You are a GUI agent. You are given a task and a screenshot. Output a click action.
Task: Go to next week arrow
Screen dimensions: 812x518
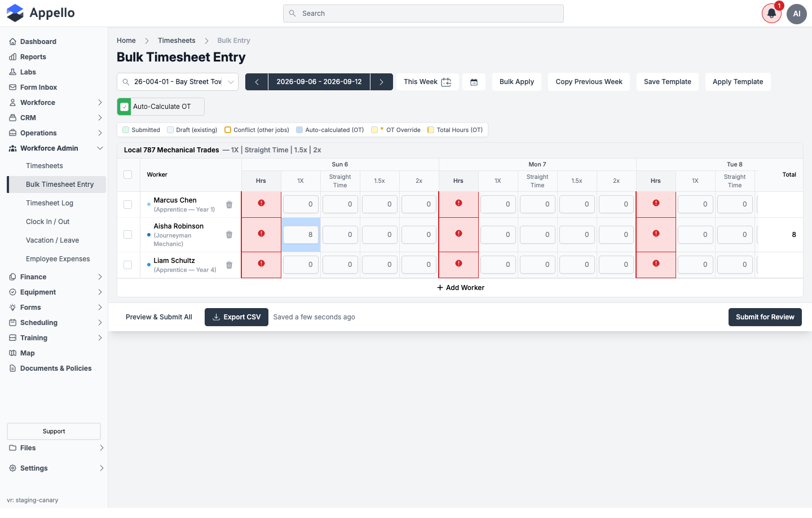(382, 82)
